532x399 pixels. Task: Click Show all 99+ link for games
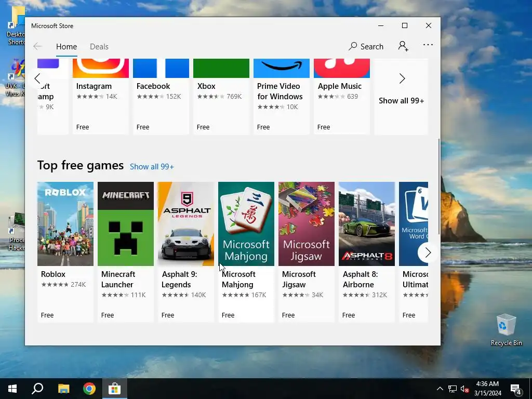pos(152,167)
